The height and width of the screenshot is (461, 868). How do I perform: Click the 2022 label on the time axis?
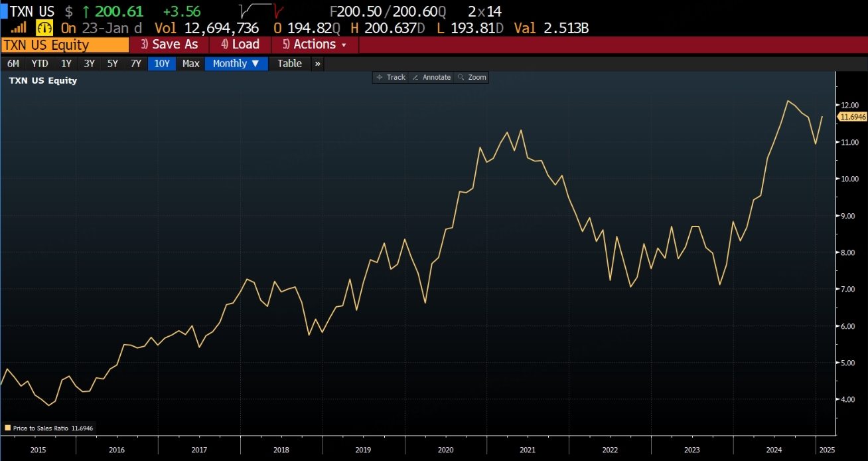click(x=610, y=450)
